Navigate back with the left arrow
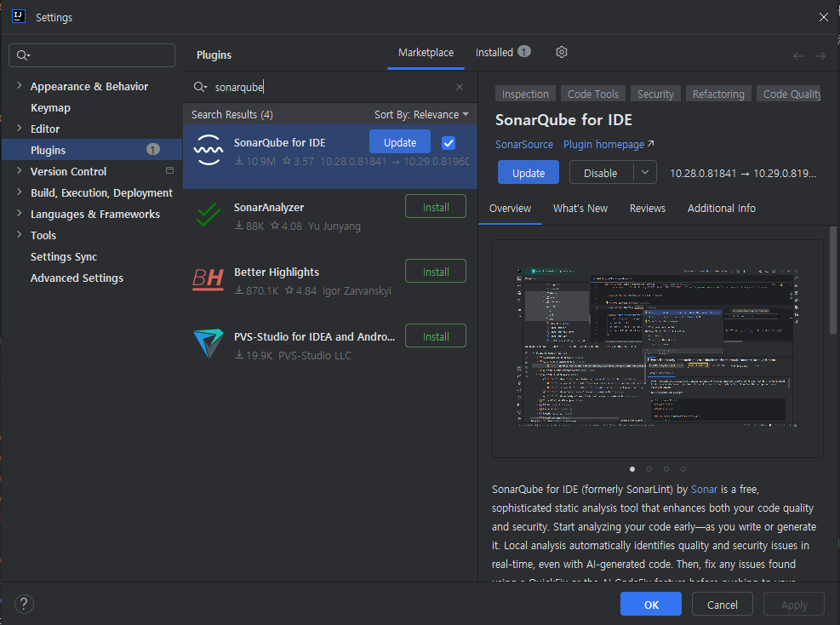This screenshot has height=625, width=840. (798, 56)
